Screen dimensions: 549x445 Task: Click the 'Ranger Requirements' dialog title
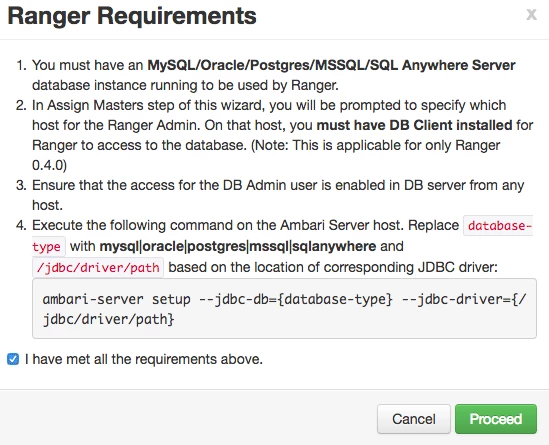tap(132, 16)
